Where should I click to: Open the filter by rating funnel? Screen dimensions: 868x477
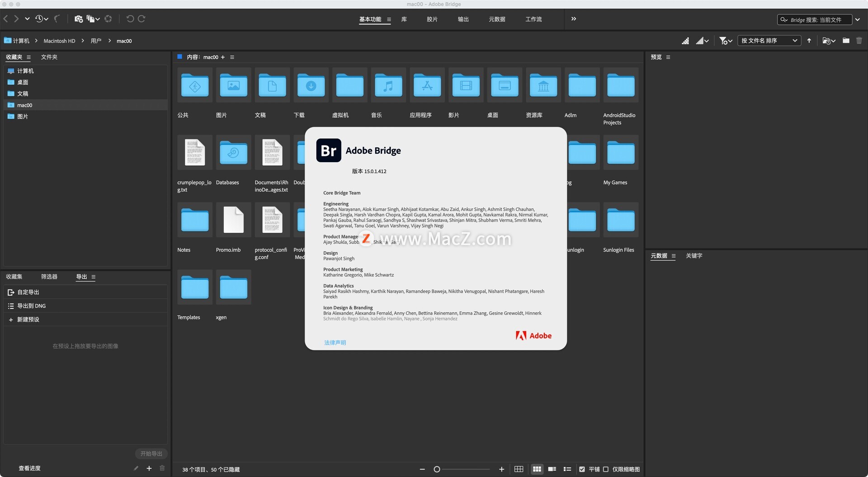point(726,41)
